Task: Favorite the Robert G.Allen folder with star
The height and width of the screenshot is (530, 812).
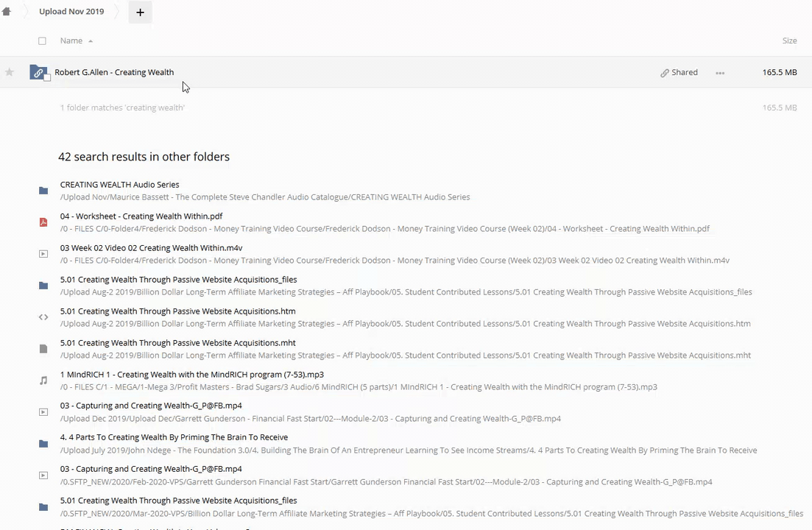Action: tap(10, 72)
